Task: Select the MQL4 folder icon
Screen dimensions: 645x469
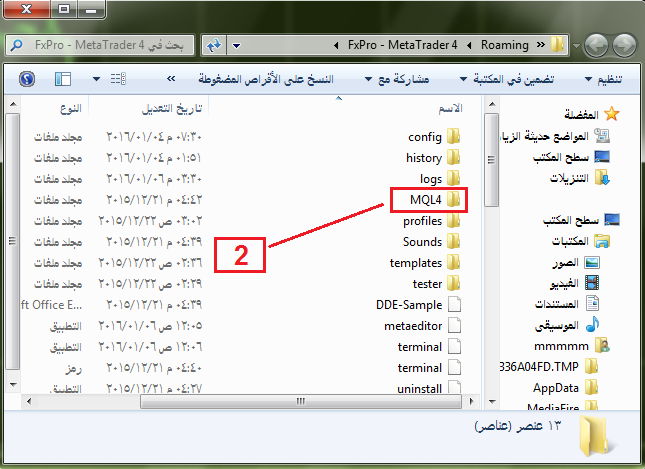Action: click(x=453, y=200)
